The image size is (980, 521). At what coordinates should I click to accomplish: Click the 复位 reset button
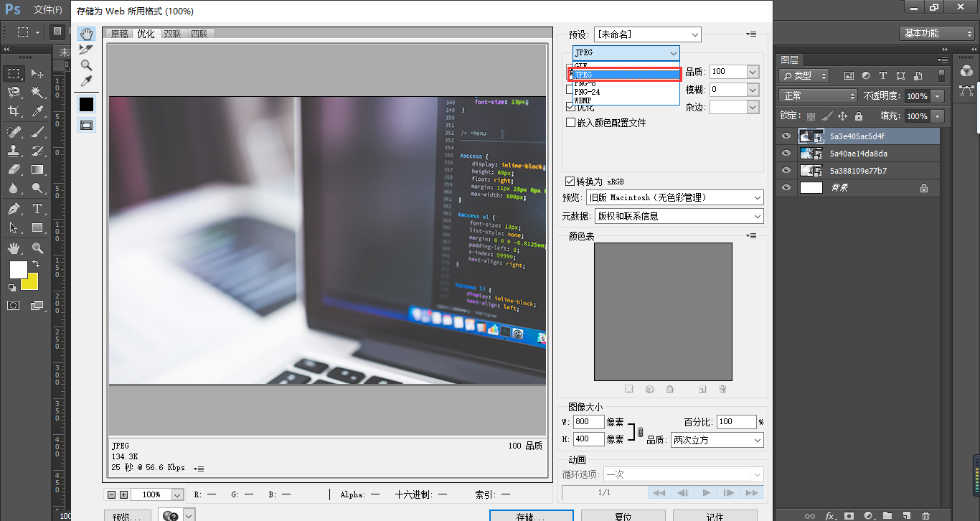[623, 517]
